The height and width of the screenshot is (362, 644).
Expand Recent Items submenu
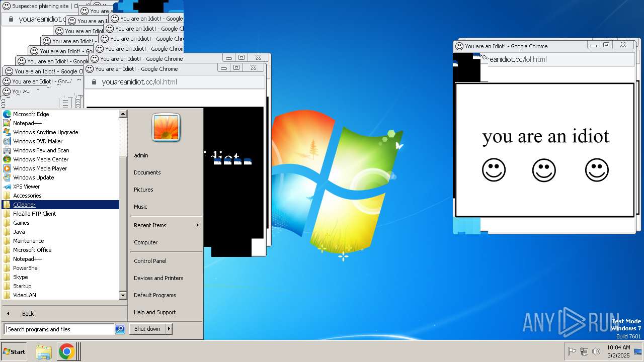[x=166, y=225]
